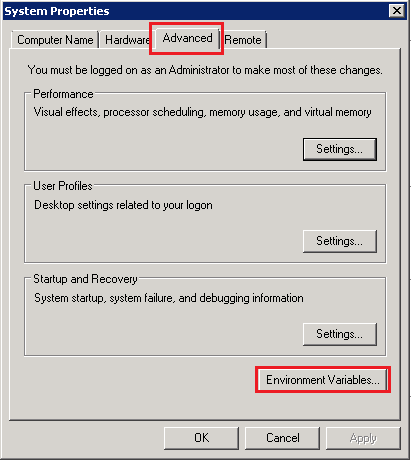Click the visual effects description text
The width and height of the screenshot is (411, 461).
tap(203, 112)
